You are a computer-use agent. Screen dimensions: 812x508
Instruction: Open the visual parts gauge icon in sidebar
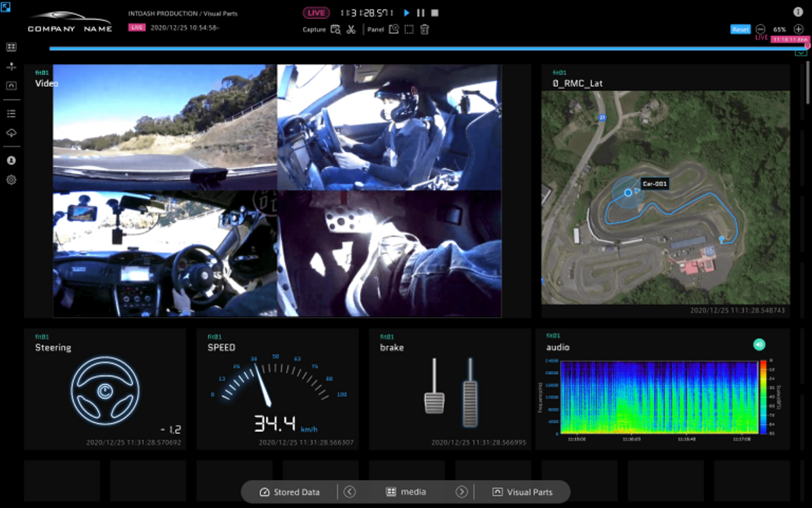click(11, 86)
